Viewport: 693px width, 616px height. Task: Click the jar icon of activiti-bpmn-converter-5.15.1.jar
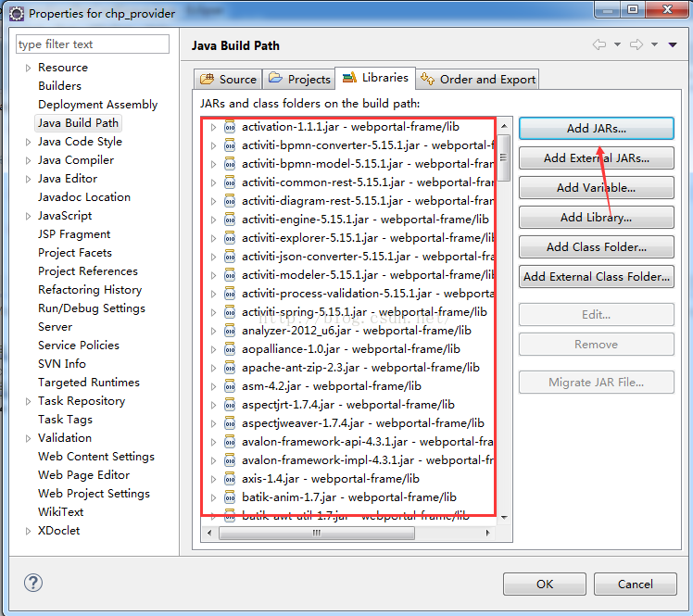pyautogui.click(x=230, y=145)
